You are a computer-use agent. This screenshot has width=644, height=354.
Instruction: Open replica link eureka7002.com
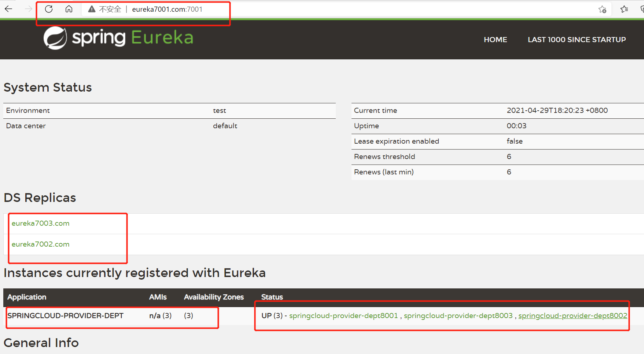tap(40, 244)
